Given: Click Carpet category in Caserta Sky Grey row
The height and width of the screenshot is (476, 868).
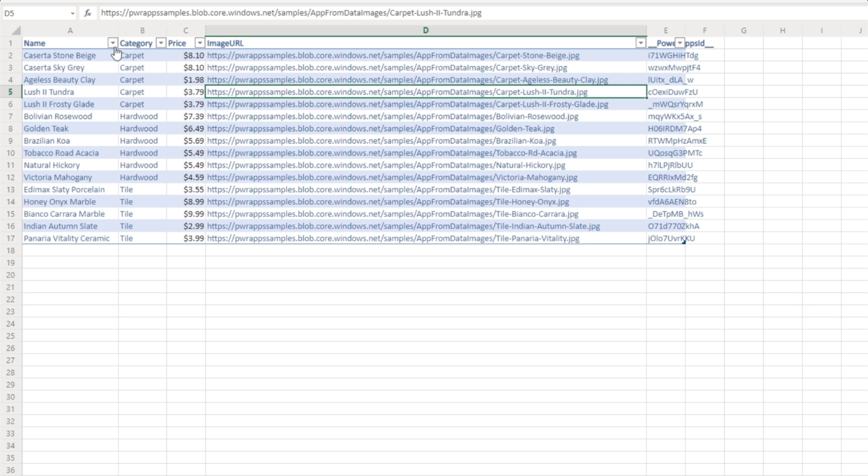Looking at the screenshot, I should 143,68.
